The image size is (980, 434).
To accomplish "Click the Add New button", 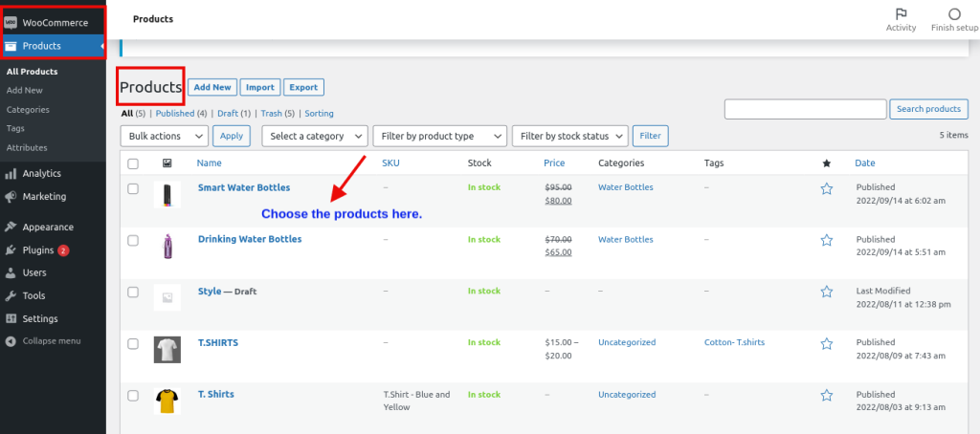I will tap(212, 87).
